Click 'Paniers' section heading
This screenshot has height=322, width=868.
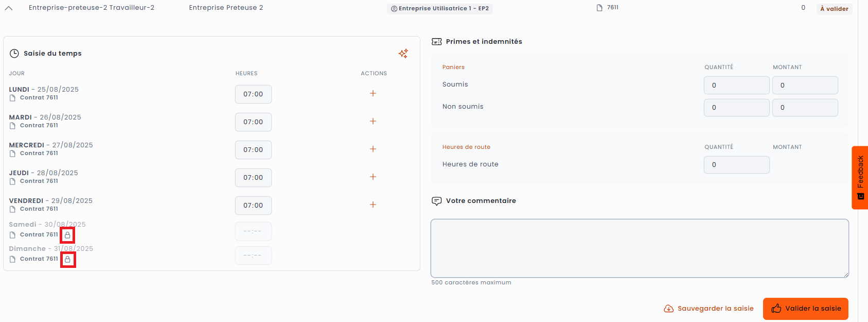pos(453,67)
